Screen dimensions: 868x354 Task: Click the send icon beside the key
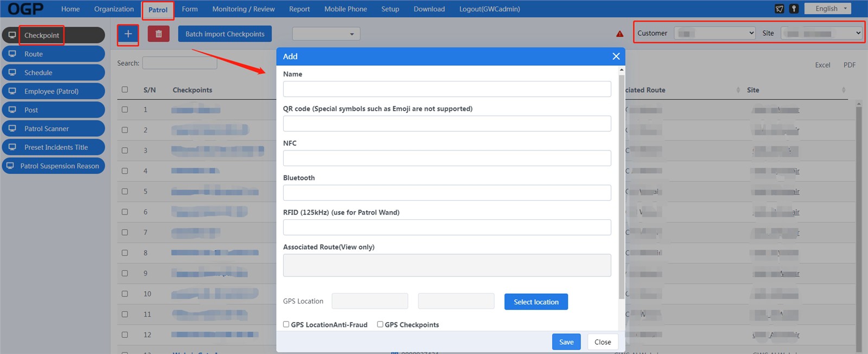coord(780,9)
